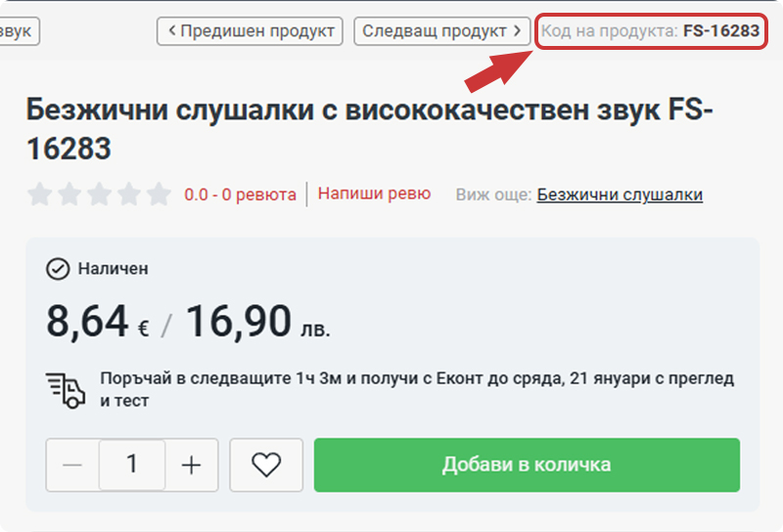Rate the product with the first star
The width and height of the screenshot is (783, 532).
coord(40,195)
